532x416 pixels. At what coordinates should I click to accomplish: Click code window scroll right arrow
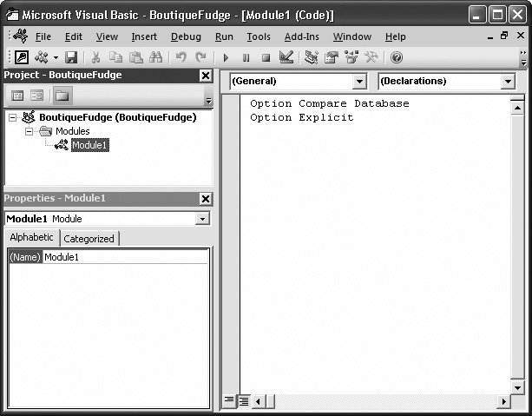(504, 401)
